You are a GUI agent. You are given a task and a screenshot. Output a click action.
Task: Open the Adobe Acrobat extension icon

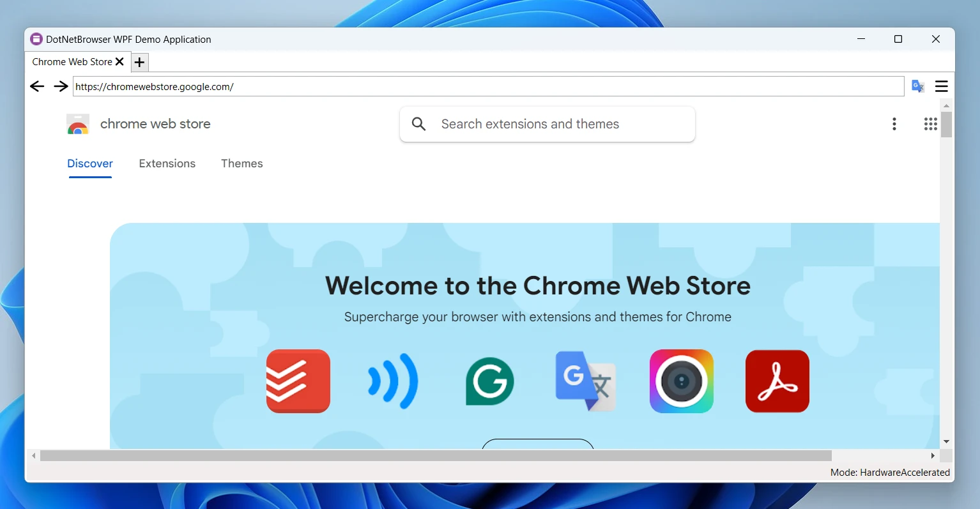coord(777,381)
